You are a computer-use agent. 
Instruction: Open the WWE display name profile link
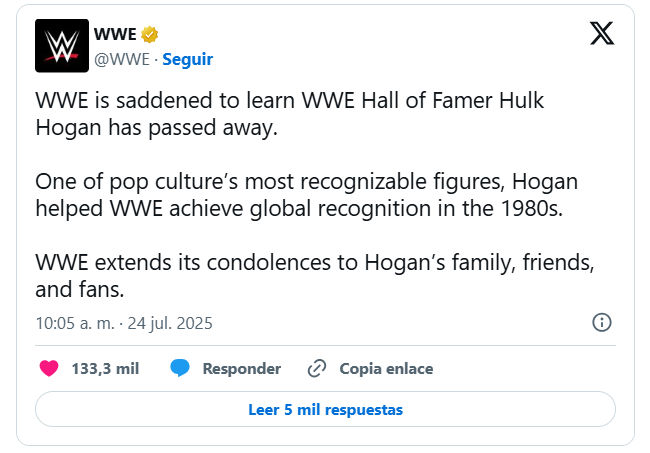point(115,35)
